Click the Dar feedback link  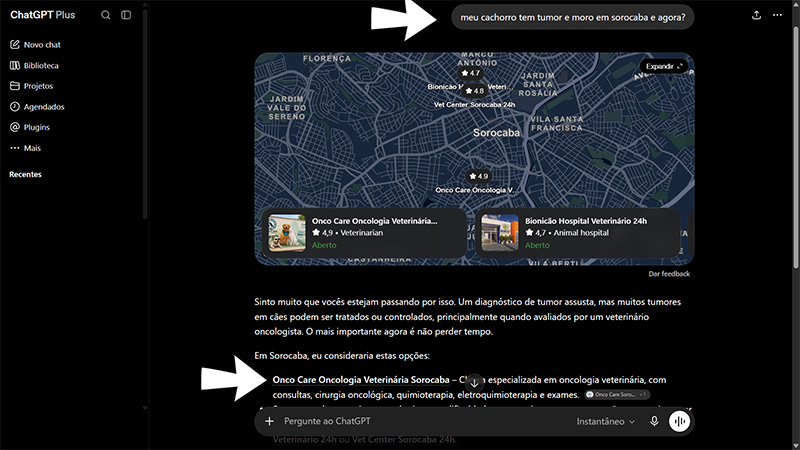click(x=669, y=274)
